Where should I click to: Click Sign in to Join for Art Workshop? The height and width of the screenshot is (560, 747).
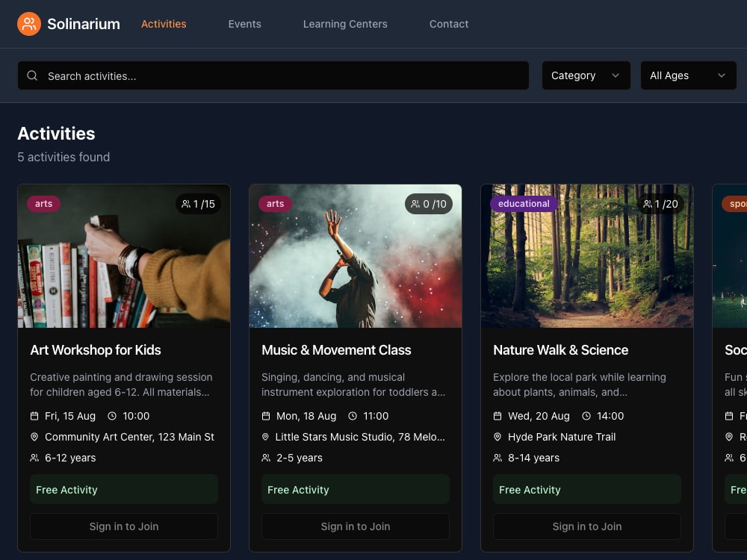pyautogui.click(x=124, y=526)
